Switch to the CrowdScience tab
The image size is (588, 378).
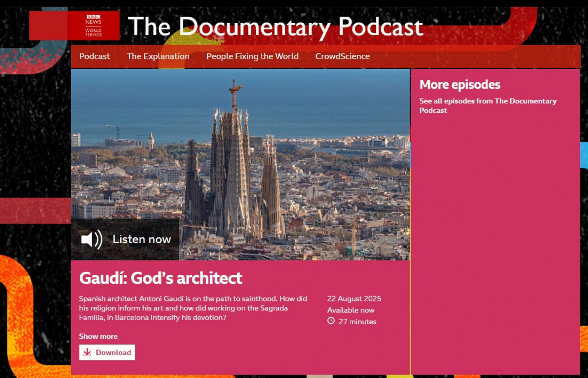pos(342,56)
